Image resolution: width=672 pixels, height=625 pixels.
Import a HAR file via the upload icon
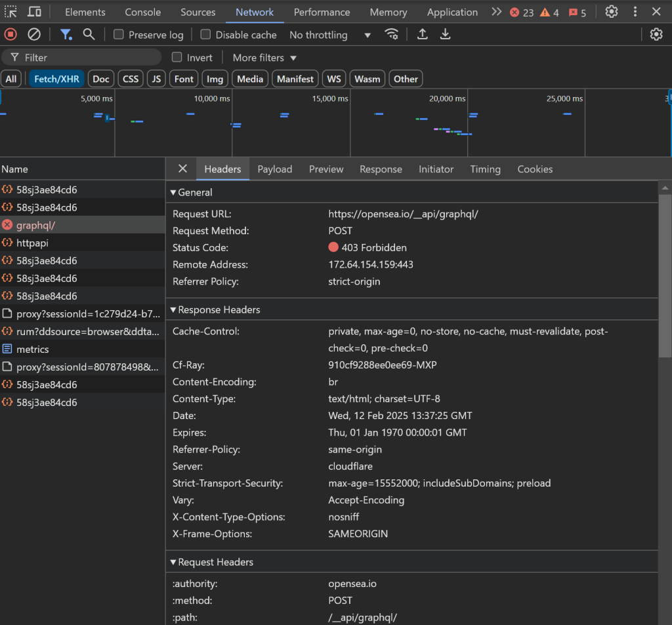click(423, 35)
